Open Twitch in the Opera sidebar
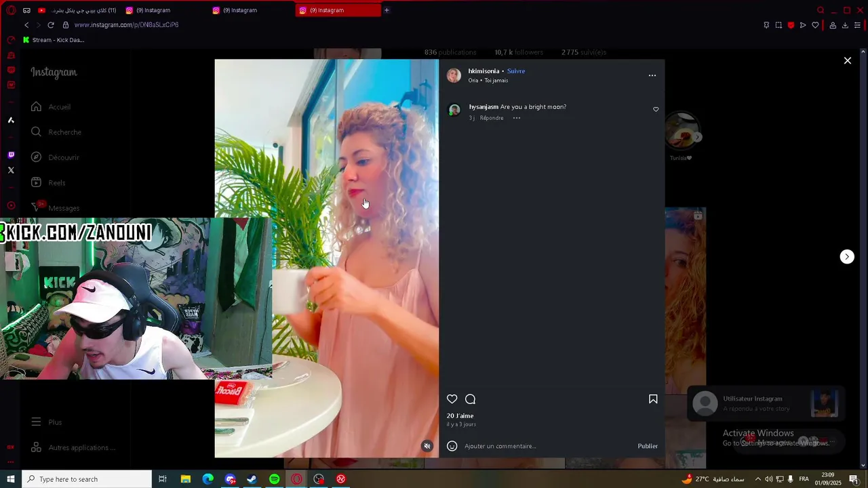The image size is (868, 488). 11,155
